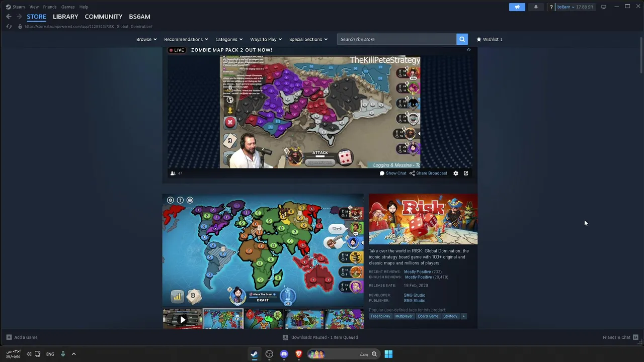Open Discord in the taskbar
Viewport: 644px width, 362px height.
[284, 354]
